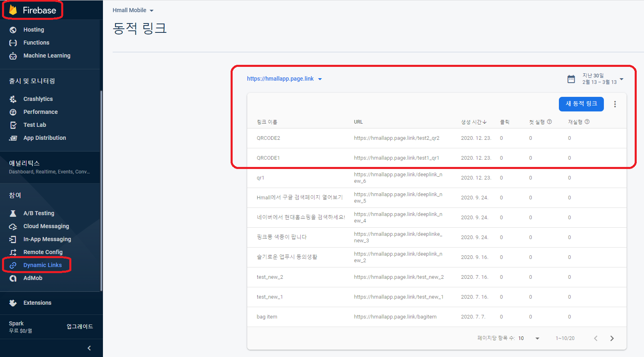Open the bagitem link URL

(395, 317)
